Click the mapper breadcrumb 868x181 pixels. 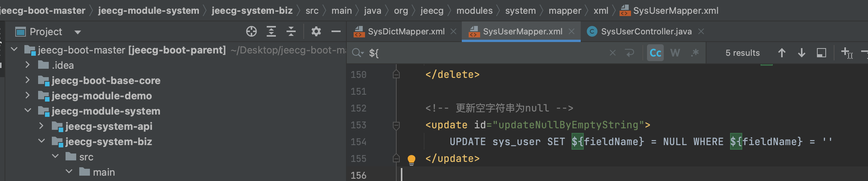(565, 10)
